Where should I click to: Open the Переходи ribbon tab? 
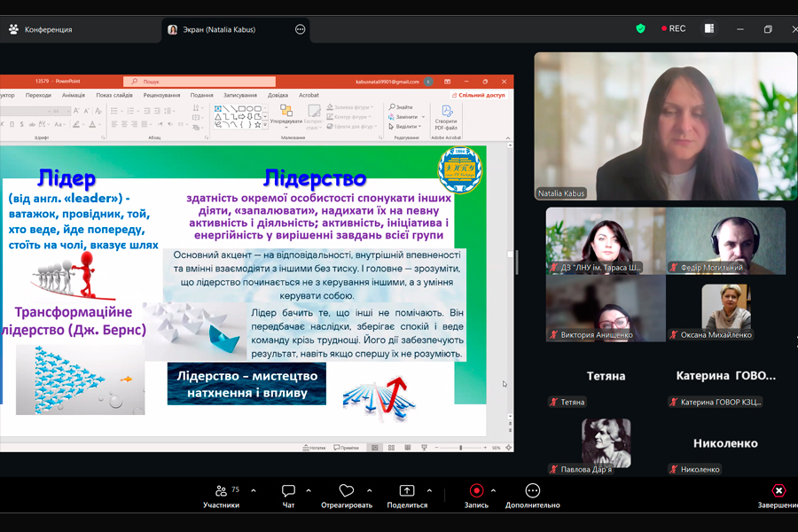click(38, 95)
